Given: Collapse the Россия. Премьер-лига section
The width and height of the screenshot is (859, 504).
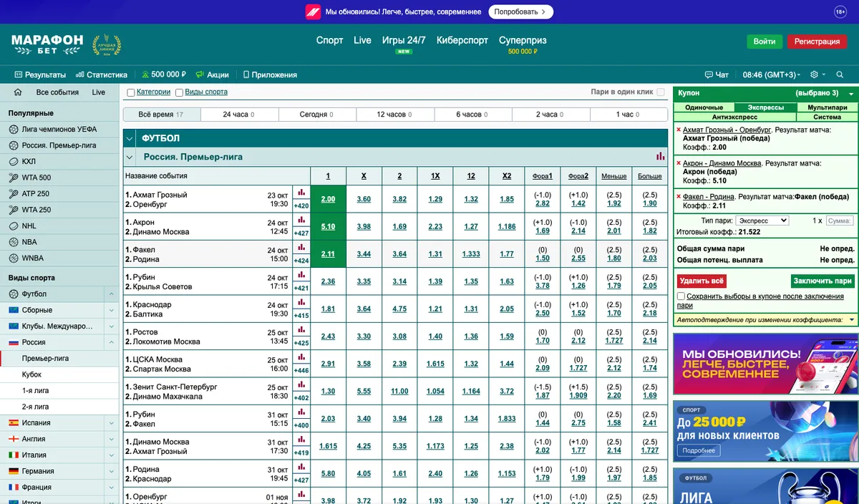Looking at the screenshot, I should 130,157.
